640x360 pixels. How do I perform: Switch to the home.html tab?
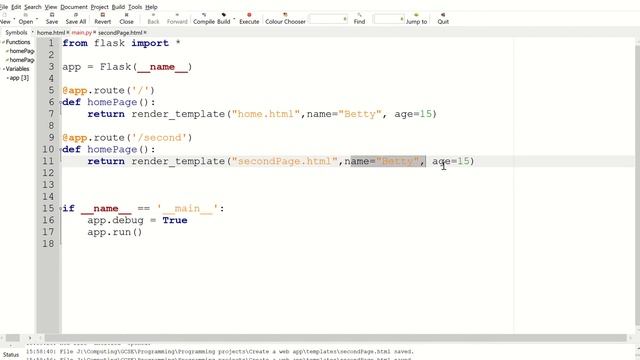tap(51, 33)
